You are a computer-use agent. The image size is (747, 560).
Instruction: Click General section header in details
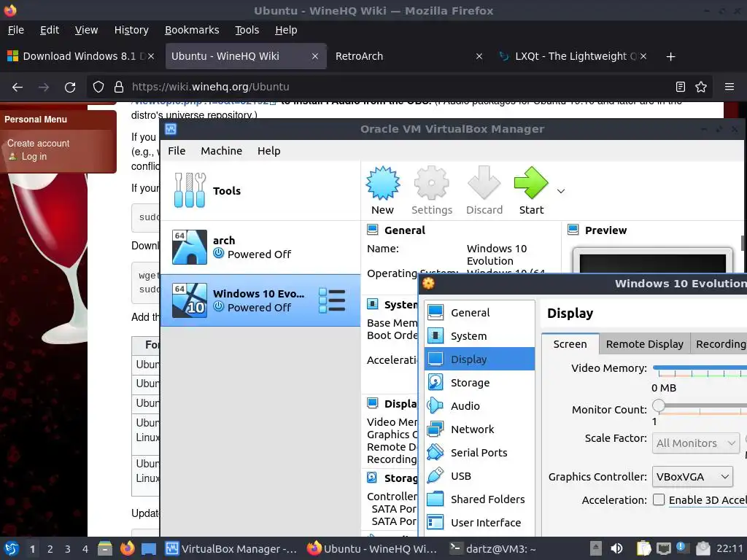pos(404,230)
